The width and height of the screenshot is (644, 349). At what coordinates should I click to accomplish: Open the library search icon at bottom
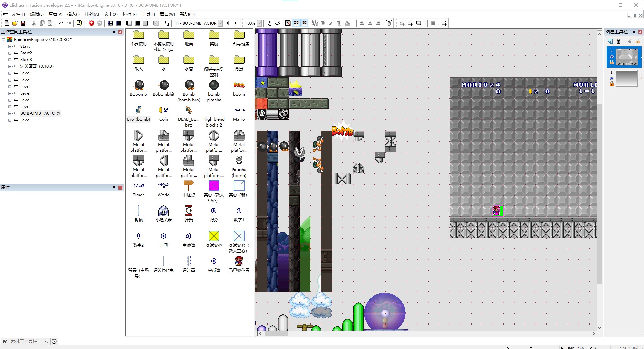(47, 341)
